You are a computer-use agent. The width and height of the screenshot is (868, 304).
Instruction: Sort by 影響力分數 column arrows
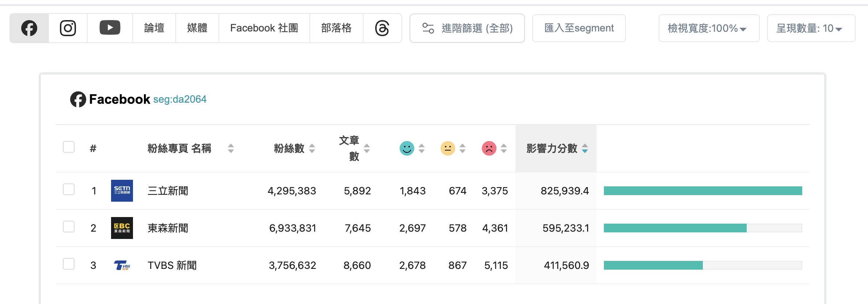click(585, 148)
